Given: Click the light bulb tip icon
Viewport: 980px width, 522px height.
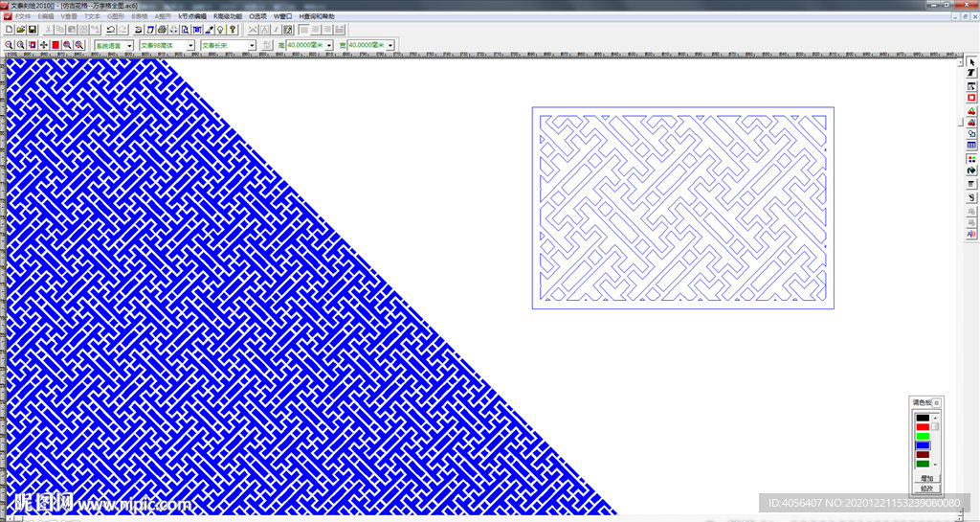Looking at the screenshot, I should click(x=221, y=30).
